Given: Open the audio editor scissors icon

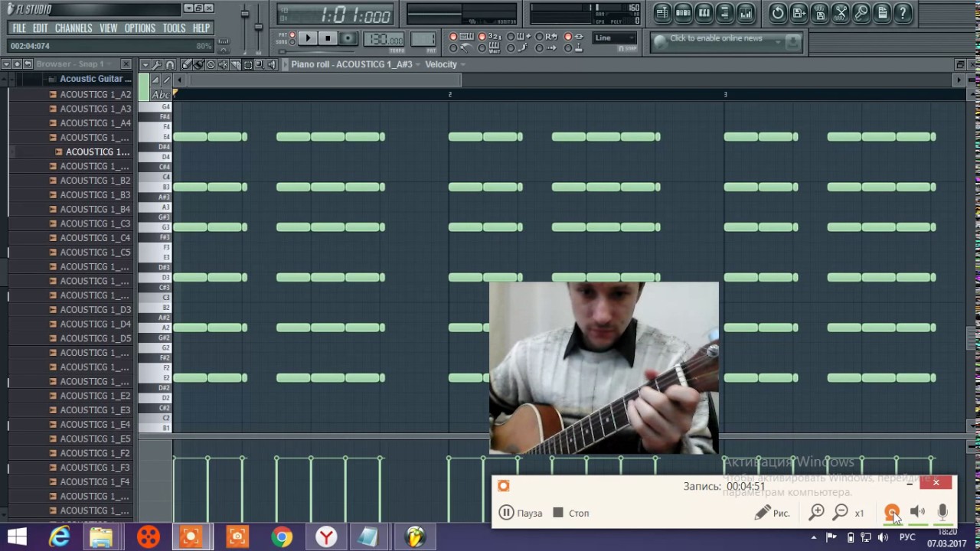Looking at the screenshot, I should click(840, 13).
